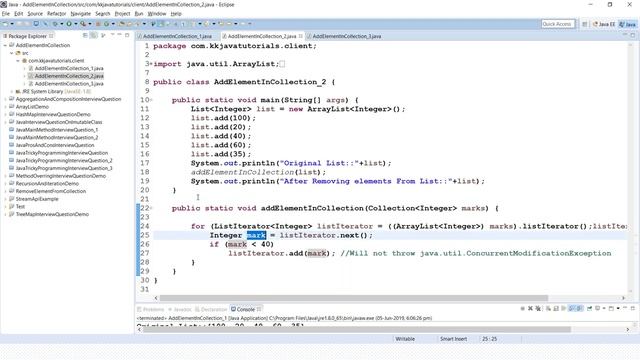Collapse the com.kkjavatutorials.client package node
Screen dimensions: 640x360
point(18,61)
